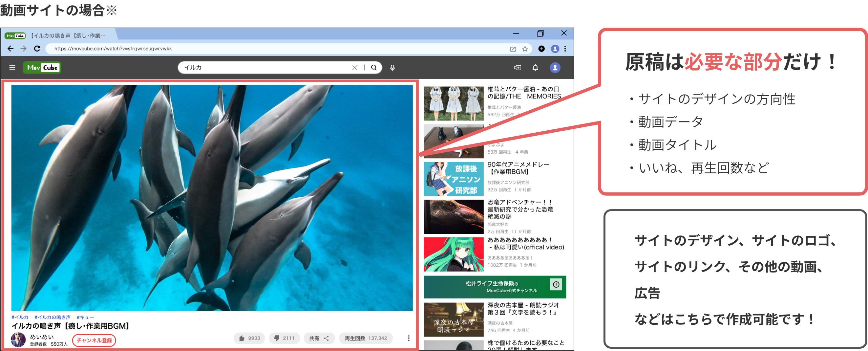Screen dimensions: 868x351
Task: Clear the search text with X icon
Action: pos(354,67)
